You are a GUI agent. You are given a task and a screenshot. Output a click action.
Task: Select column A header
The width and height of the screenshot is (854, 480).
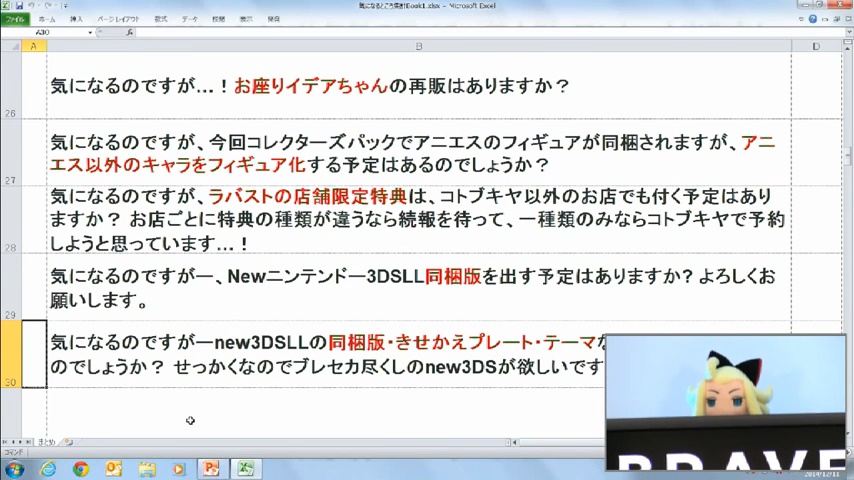[34, 46]
